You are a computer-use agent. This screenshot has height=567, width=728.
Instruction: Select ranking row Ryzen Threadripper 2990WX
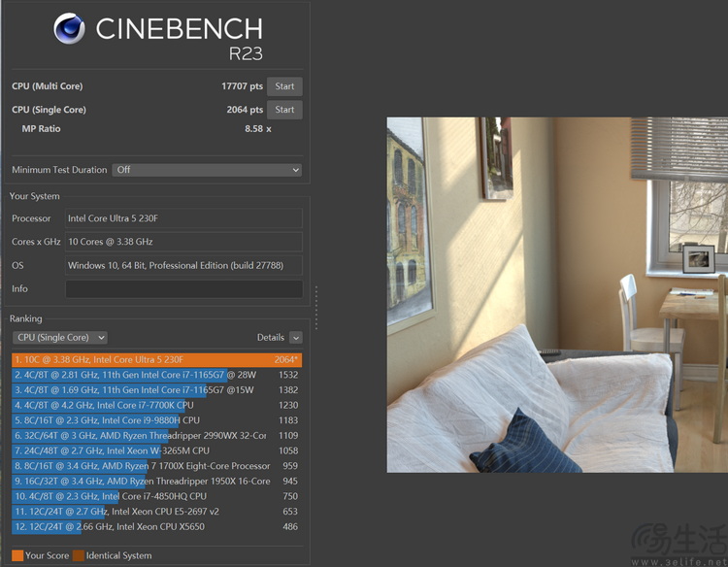click(157, 436)
